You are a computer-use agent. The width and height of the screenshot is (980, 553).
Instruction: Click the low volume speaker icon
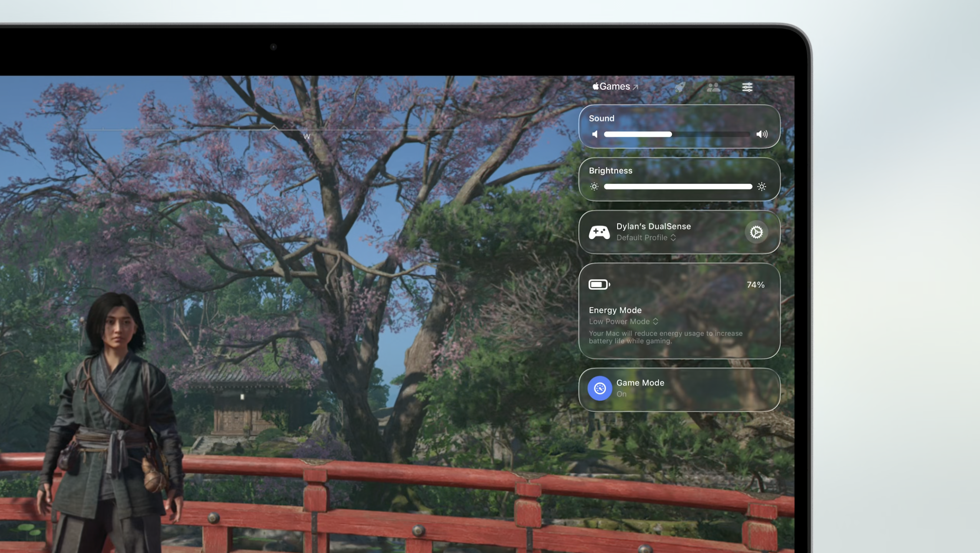tap(595, 134)
